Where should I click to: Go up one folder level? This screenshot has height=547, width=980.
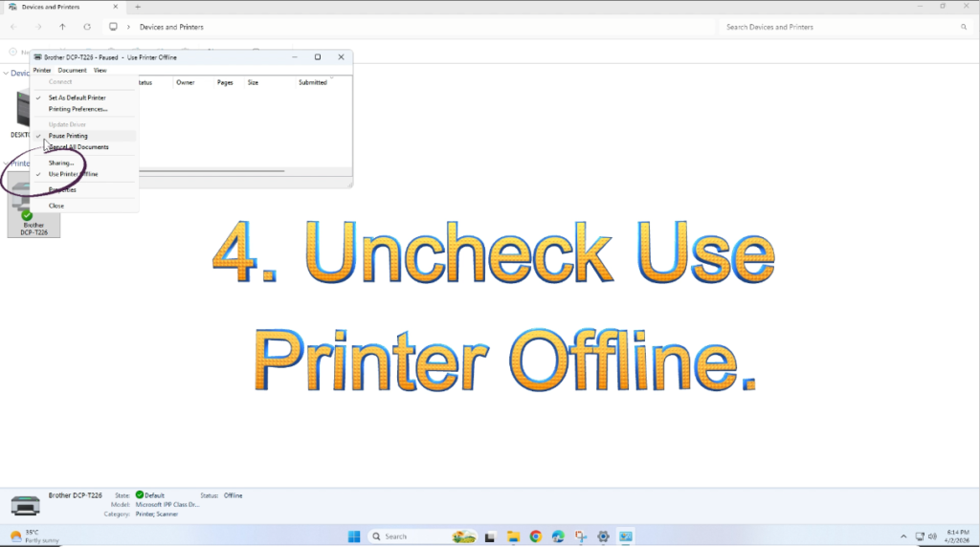pyautogui.click(x=62, y=27)
